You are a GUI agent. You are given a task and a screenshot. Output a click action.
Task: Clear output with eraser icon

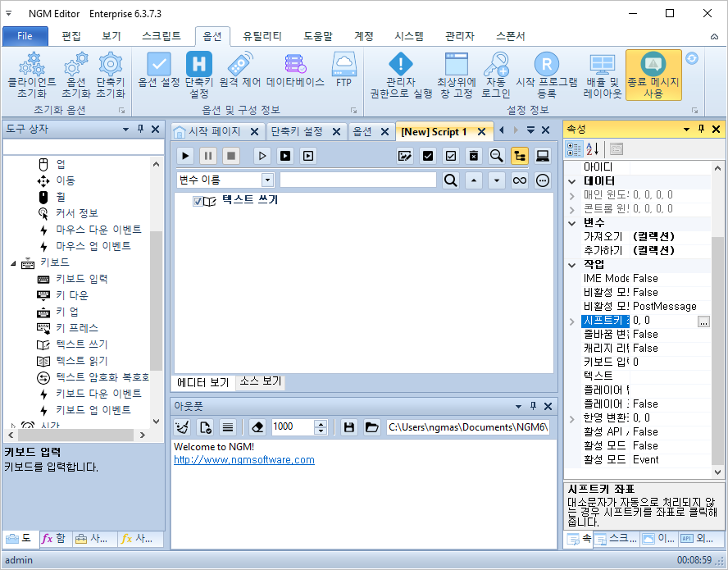[x=257, y=427]
